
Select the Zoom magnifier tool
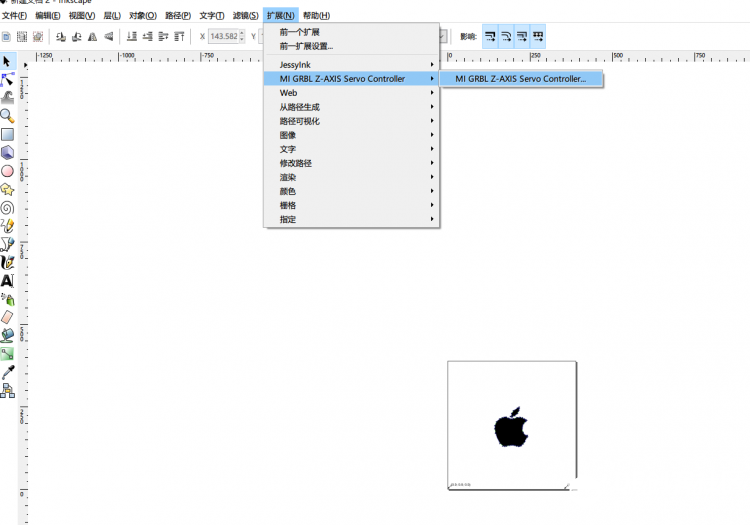[7, 116]
